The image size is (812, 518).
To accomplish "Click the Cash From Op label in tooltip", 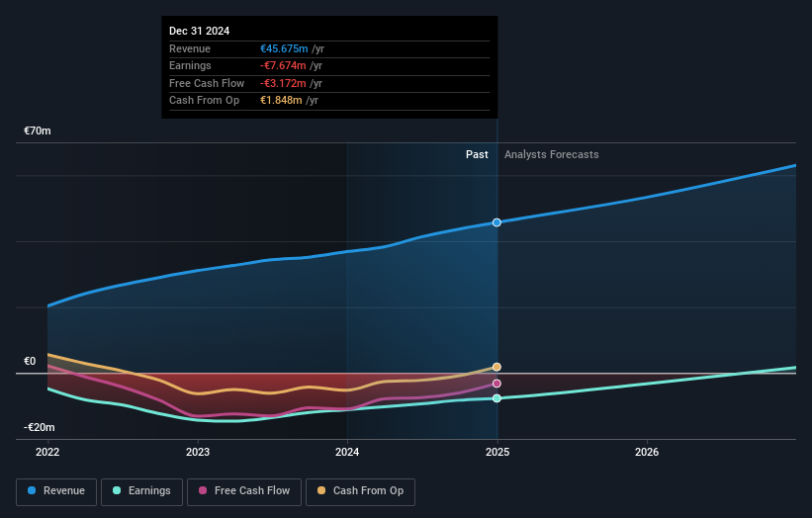I will point(204,101).
